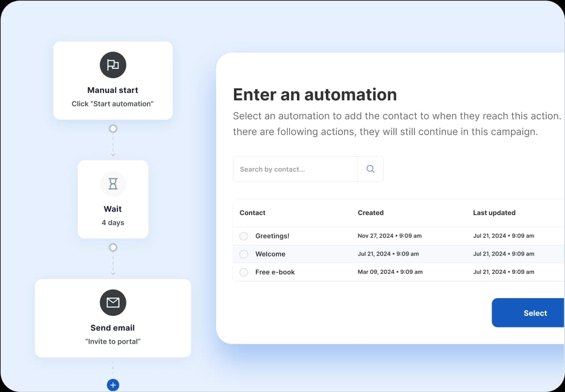Sort by the Contact column header
565x392 pixels.
252,213
